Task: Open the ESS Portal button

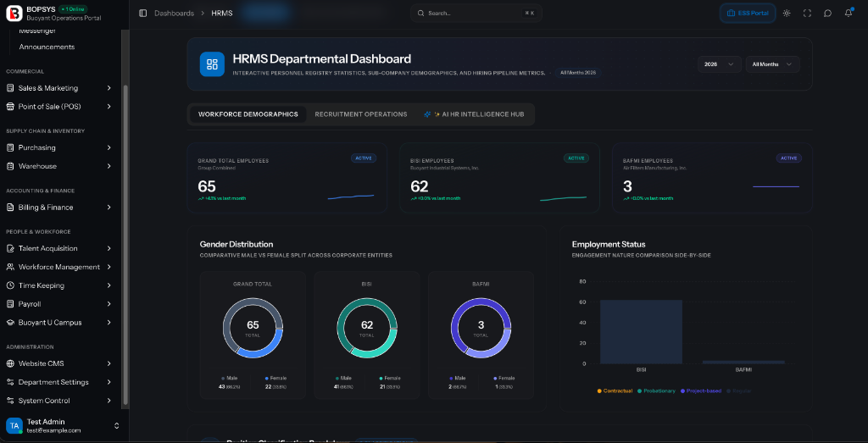Action: tap(748, 14)
